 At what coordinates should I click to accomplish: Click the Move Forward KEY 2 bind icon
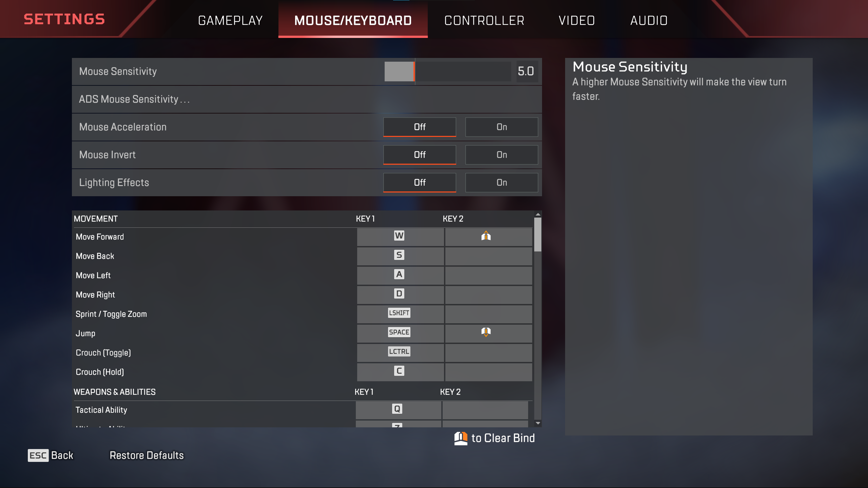click(x=486, y=236)
